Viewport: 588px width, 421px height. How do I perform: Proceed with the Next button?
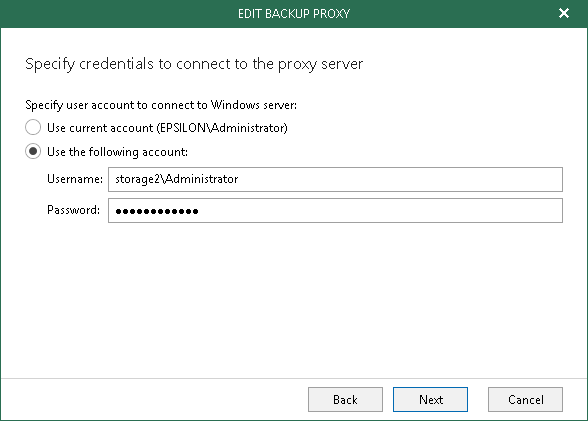(430, 399)
